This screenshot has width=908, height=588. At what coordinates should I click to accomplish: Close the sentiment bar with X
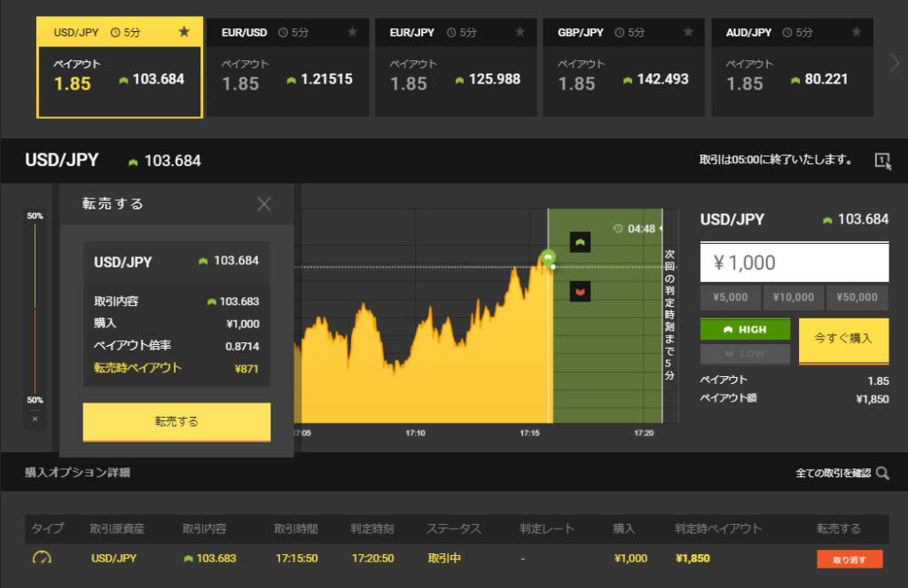35,418
